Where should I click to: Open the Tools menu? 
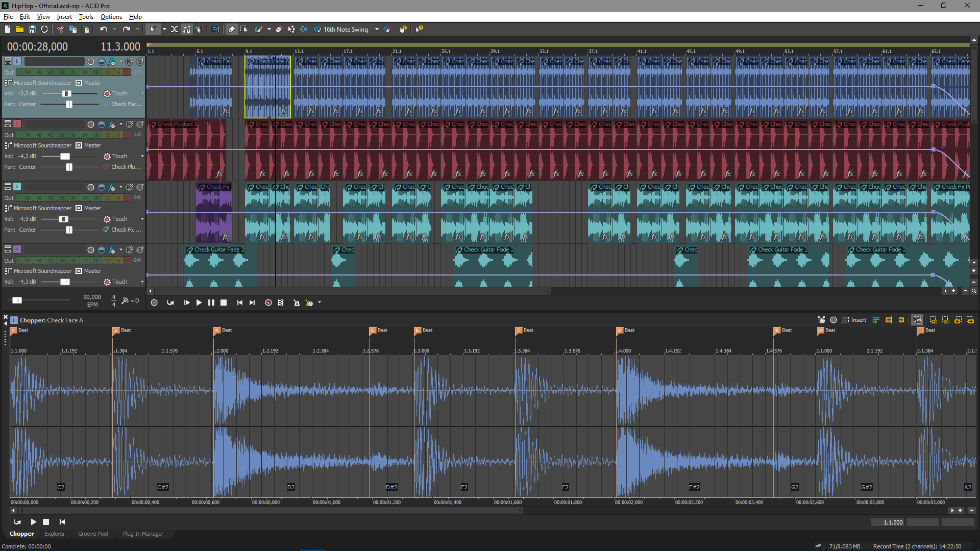[86, 17]
